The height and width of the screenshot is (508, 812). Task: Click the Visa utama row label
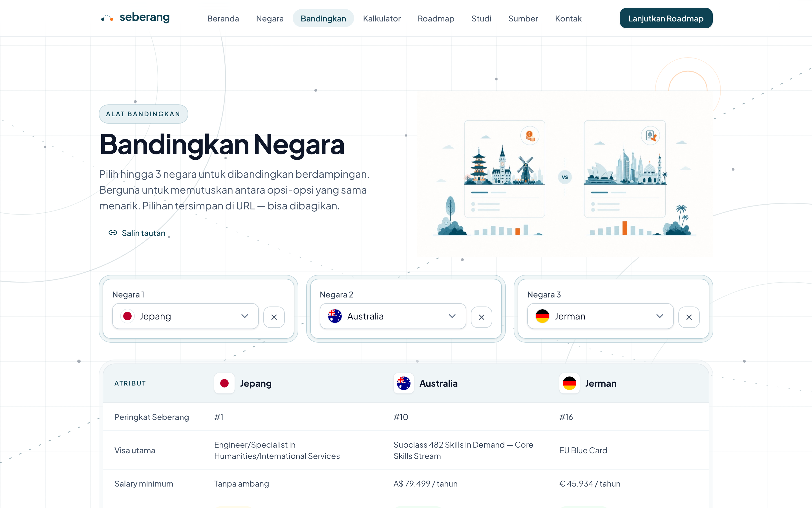point(135,450)
